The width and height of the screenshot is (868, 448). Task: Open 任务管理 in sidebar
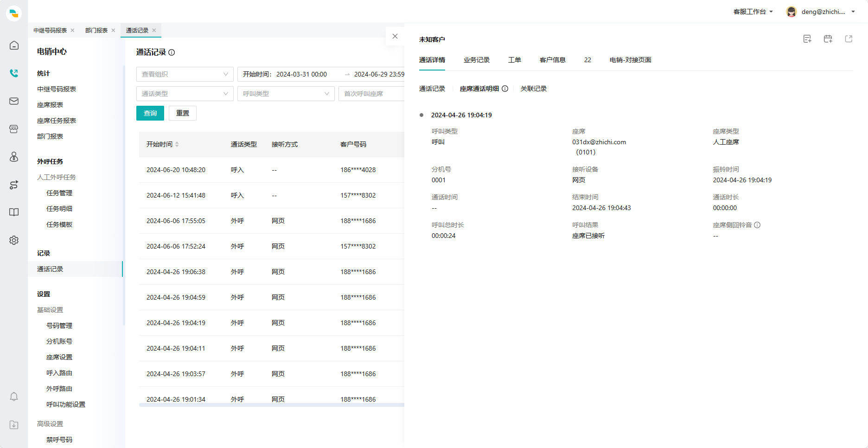coord(59,193)
